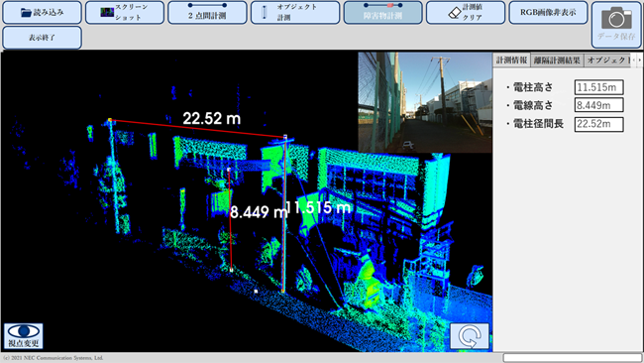Clear measurements with 計測値クリア eraser

tap(466, 12)
